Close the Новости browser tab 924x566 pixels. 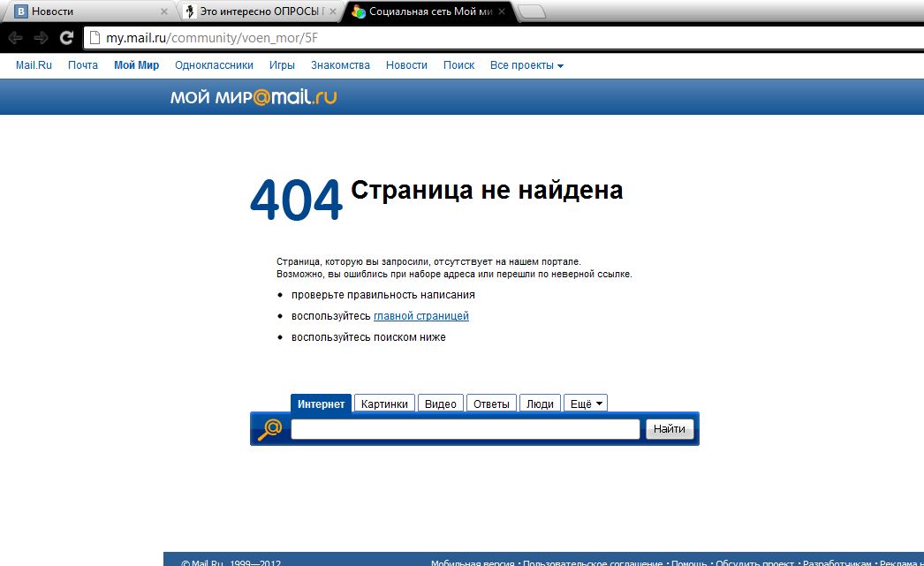[163, 12]
